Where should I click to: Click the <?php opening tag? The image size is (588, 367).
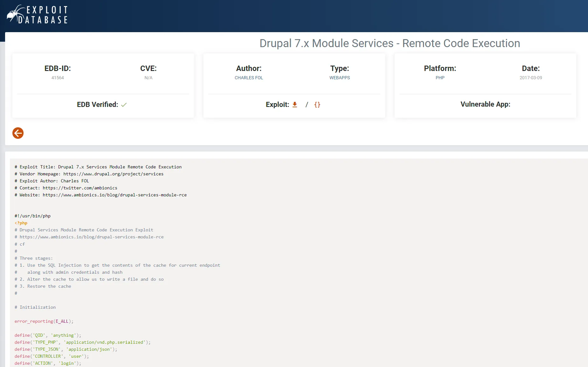pos(21,223)
